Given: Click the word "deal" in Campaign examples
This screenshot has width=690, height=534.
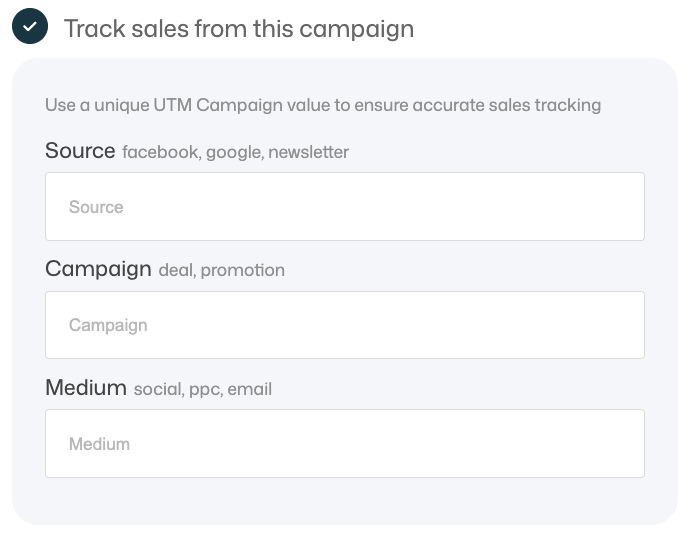Looking at the screenshot, I should click(175, 270).
